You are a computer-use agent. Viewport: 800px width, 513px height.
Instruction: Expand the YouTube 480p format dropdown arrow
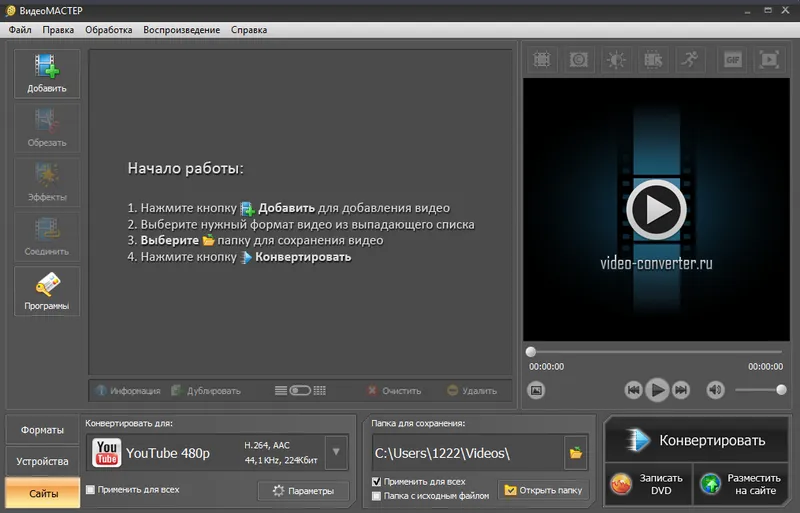[x=336, y=452]
